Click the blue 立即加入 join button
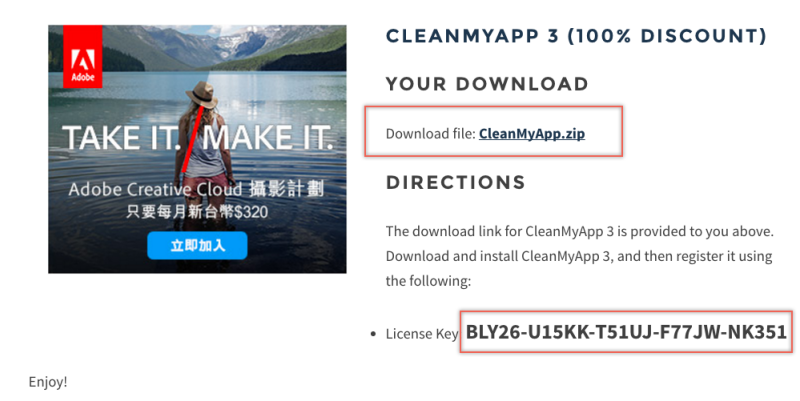This screenshot has width=800, height=401. pyautogui.click(x=197, y=245)
